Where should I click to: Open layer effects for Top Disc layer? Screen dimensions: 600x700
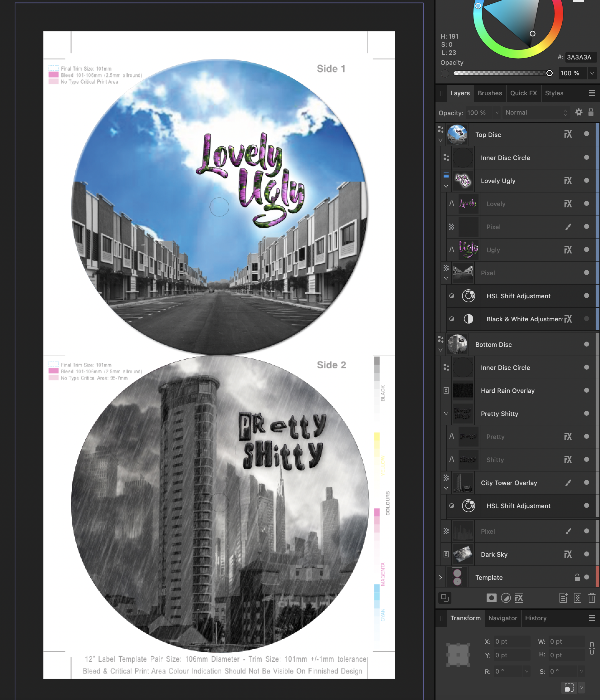point(568,135)
